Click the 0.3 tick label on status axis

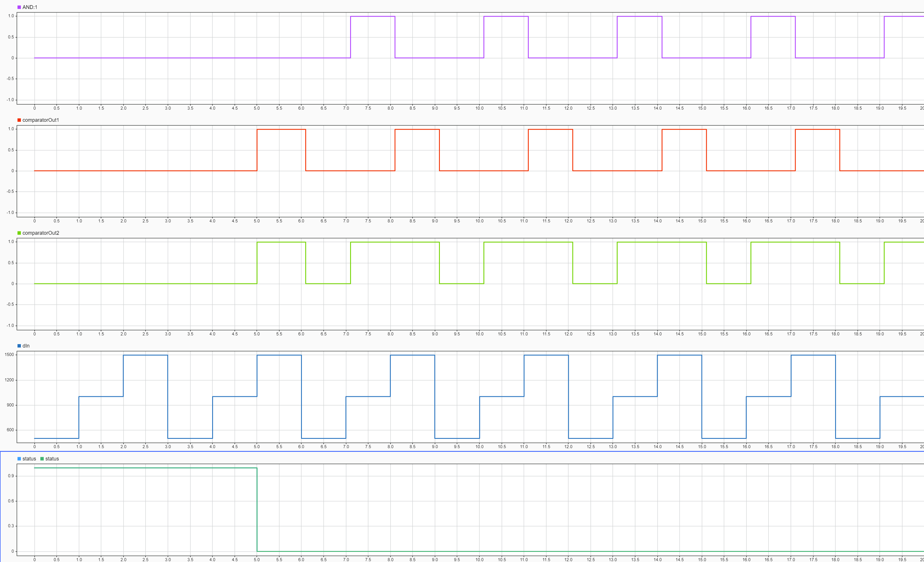pyautogui.click(x=11, y=526)
